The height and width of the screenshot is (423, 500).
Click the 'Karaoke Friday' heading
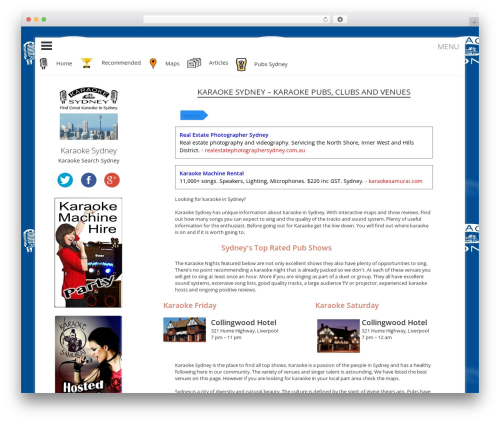pyautogui.click(x=190, y=305)
